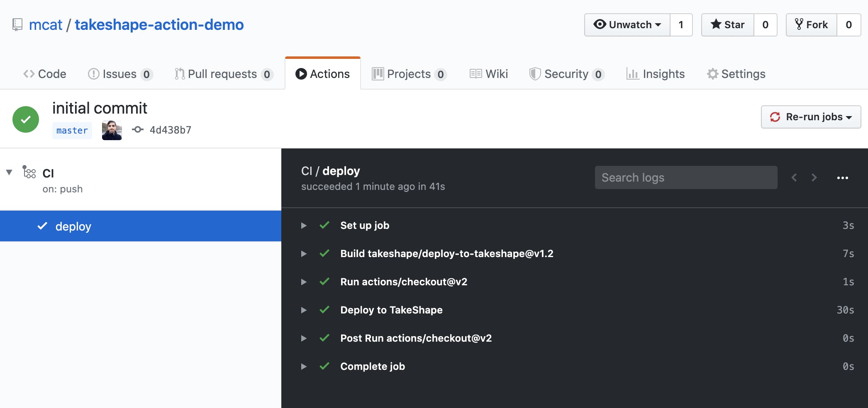
Task: Click the repository book icon
Action: (17, 25)
